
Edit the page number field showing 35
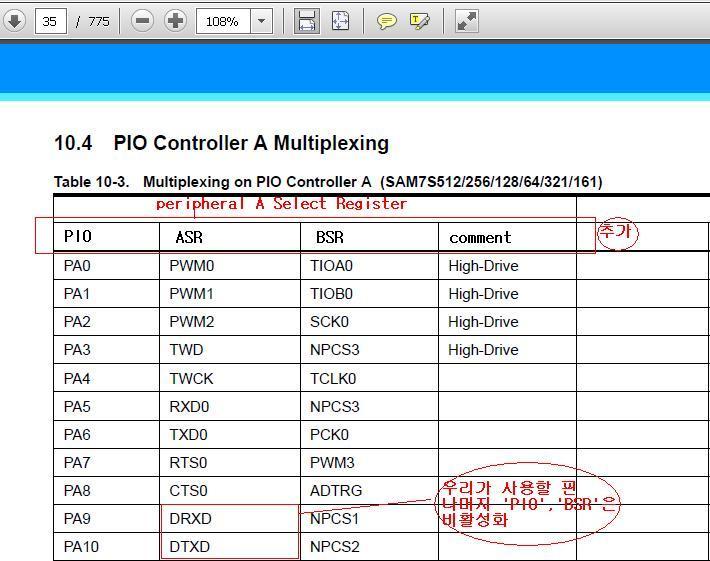point(51,21)
